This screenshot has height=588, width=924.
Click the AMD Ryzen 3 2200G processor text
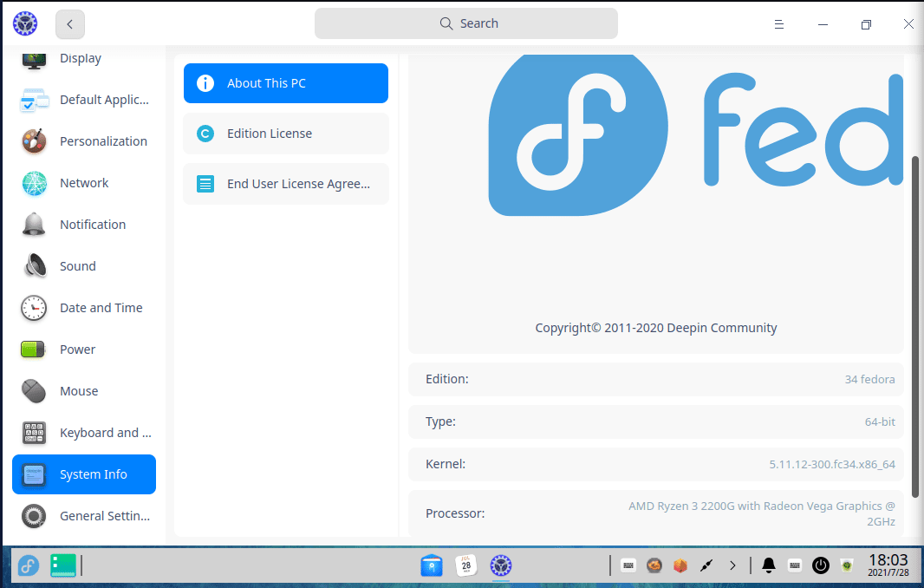[x=761, y=513]
